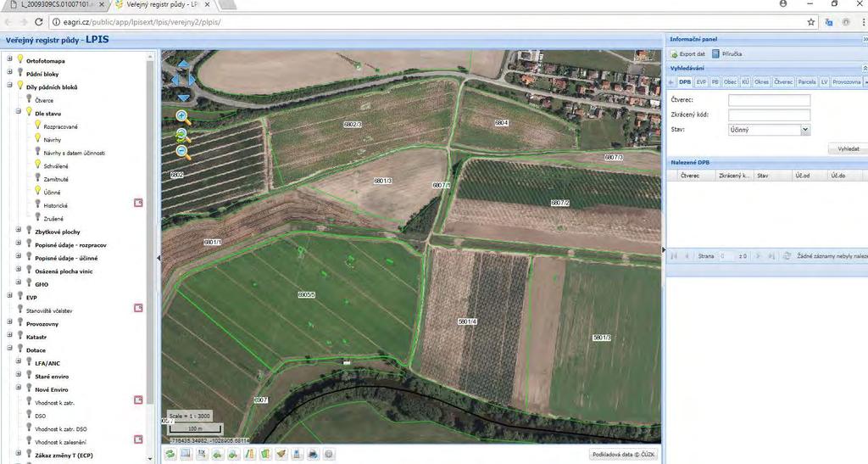Toggle the Půdní bloky layer bulb
This screenshot has height=464, width=868.
pyautogui.click(x=20, y=72)
